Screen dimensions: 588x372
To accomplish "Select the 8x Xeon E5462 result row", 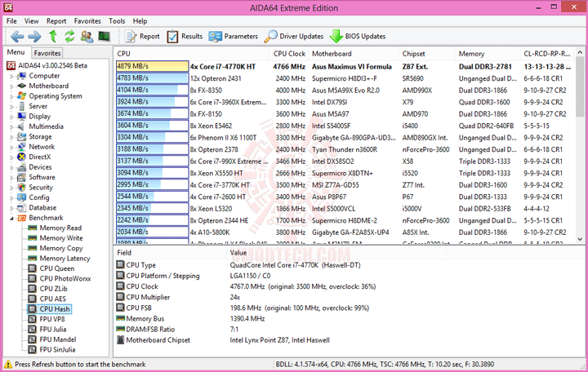I will pyautogui.click(x=344, y=126).
